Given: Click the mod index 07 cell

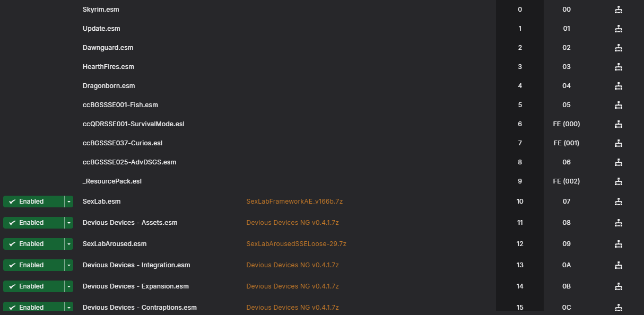Looking at the screenshot, I should click(567, 202).
